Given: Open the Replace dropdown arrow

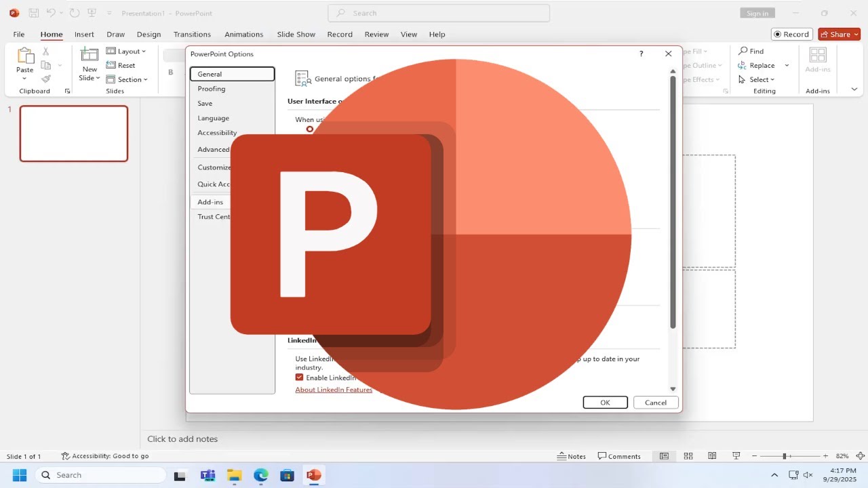Looking at the screenshot, I should click(787, 65).
